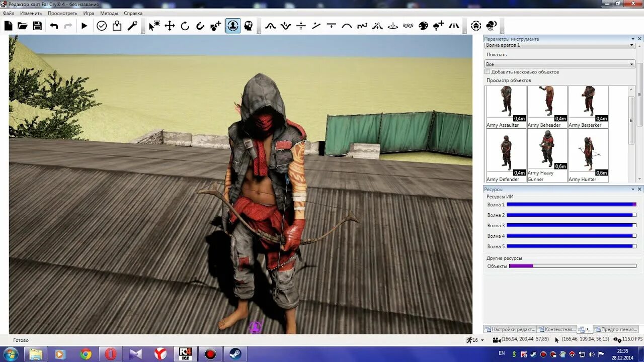This screenshot has height=362, width=644.
Task: Pick the Army Defender thumbnail
Action: [x=506, y=155]
